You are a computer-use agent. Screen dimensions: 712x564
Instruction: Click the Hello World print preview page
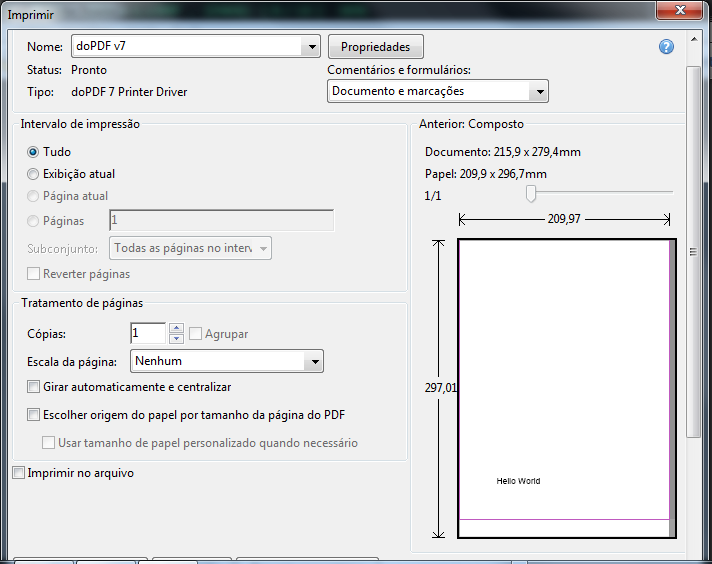tap(567, 389)
